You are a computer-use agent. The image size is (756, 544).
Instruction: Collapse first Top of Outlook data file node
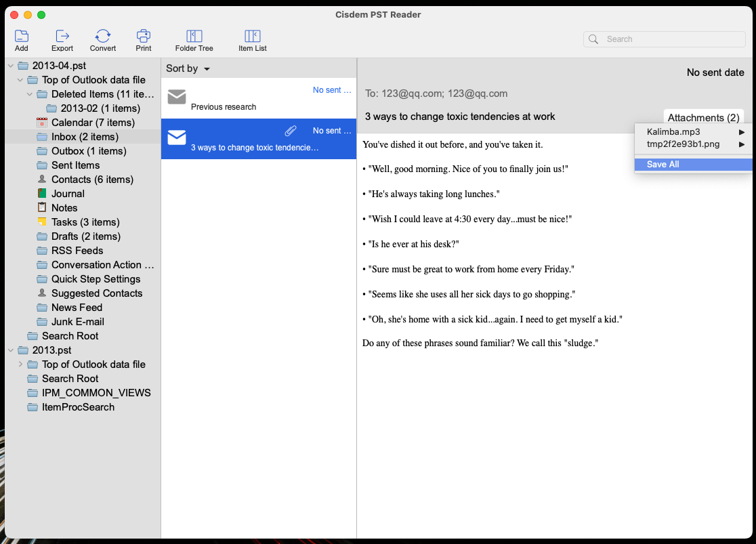pos(20,80)
